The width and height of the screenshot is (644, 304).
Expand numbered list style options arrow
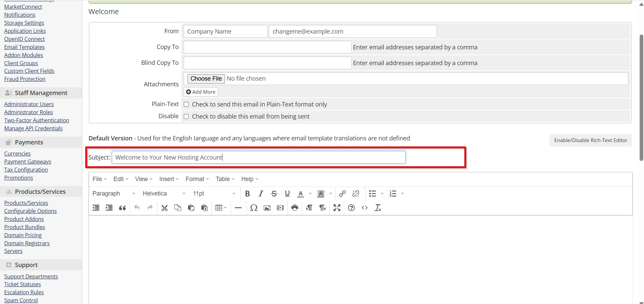(x=403, y=193)
